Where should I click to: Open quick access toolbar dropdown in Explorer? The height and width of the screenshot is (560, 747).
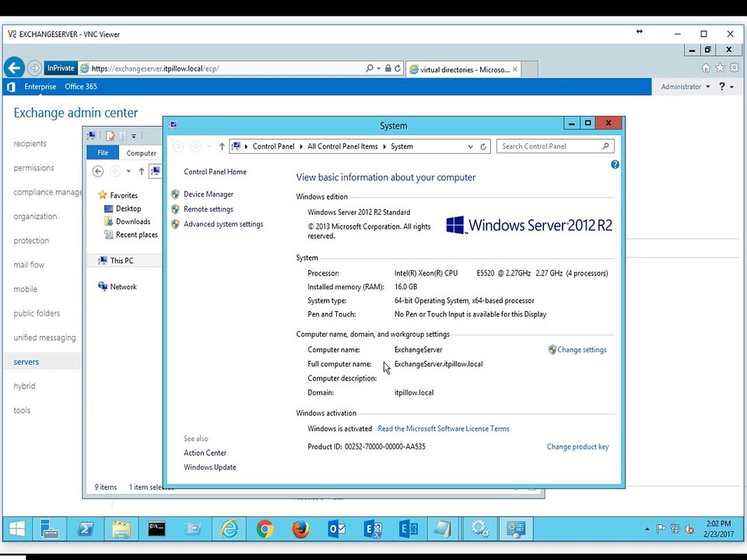(134, 136)
